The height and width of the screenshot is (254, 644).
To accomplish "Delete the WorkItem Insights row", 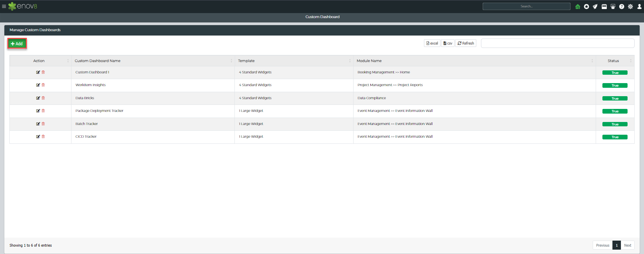I will [43, 85].
